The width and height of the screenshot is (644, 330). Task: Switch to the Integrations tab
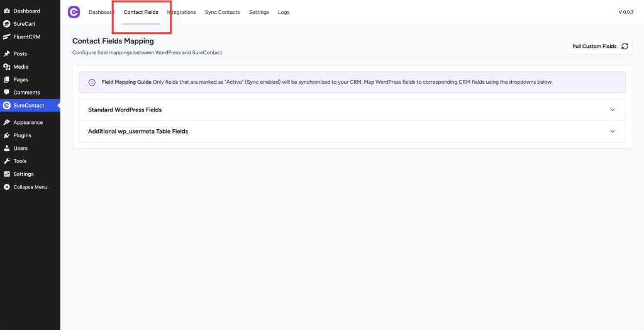pyautogui.click(x=182, y=13)
